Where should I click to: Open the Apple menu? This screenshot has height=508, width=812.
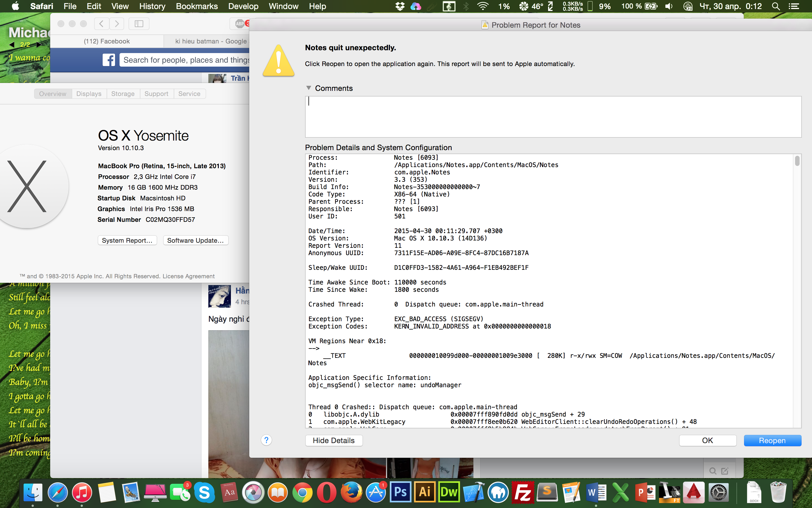point(15,6)
